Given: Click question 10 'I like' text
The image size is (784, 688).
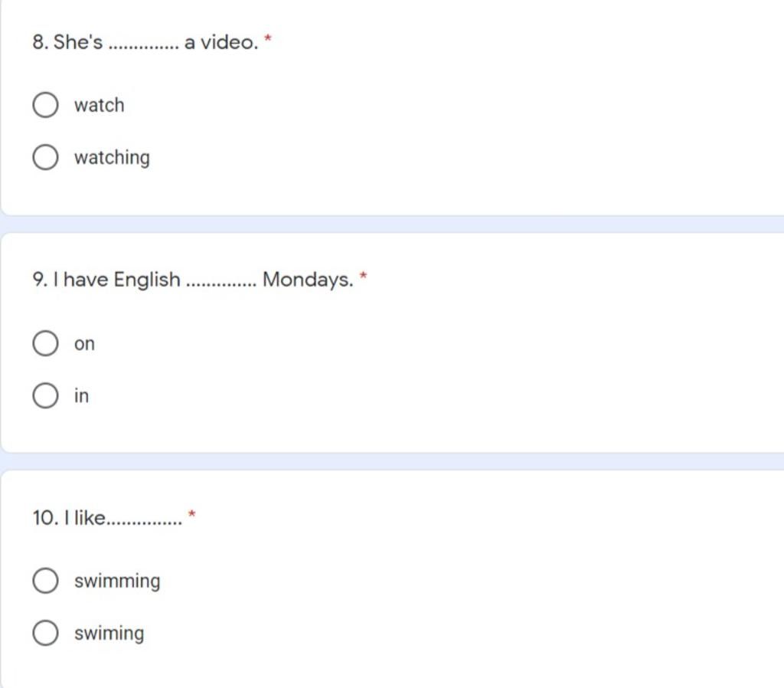Looking at the screenshot, I should pos(107,518).
